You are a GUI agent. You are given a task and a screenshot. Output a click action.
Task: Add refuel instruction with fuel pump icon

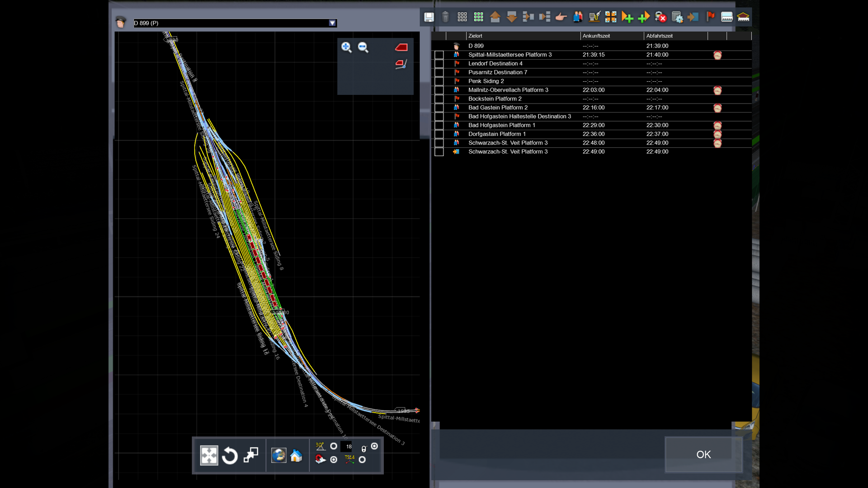click(x=594, y=17)
